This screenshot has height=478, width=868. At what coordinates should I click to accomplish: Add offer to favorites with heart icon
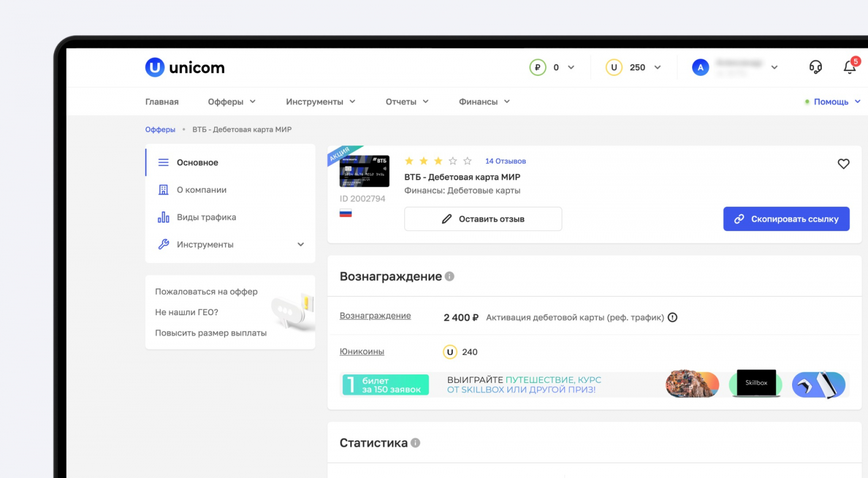844,163
